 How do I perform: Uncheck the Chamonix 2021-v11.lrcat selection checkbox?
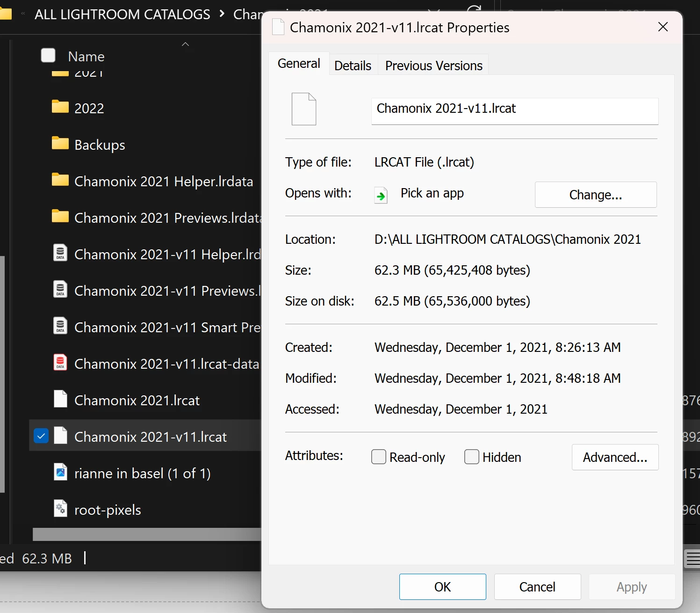click(41, 436)
